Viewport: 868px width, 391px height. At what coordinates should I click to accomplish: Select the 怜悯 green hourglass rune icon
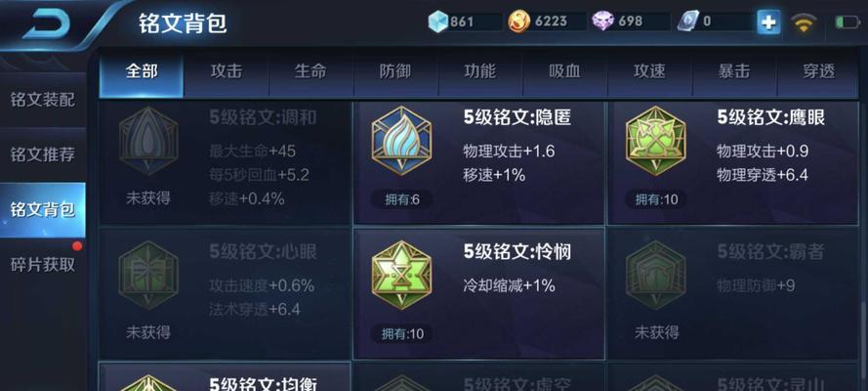[x=401, y=276]
